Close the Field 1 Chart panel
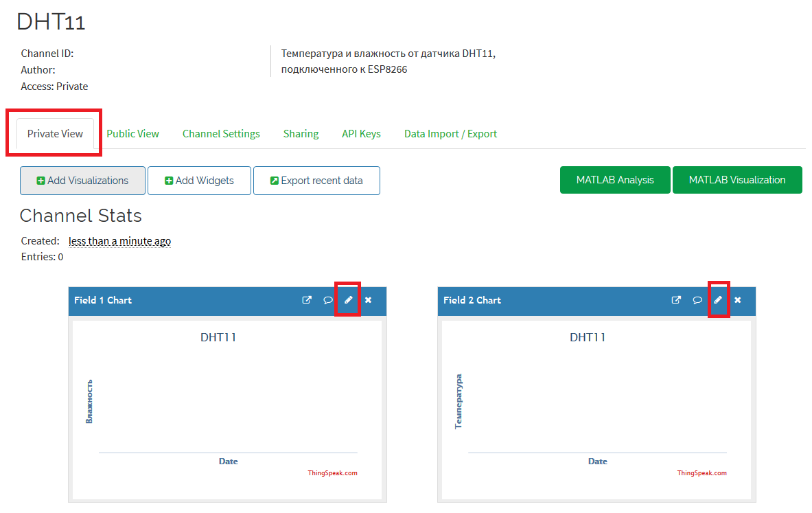This screenshot has height=513, width=812. pos(368,300)
